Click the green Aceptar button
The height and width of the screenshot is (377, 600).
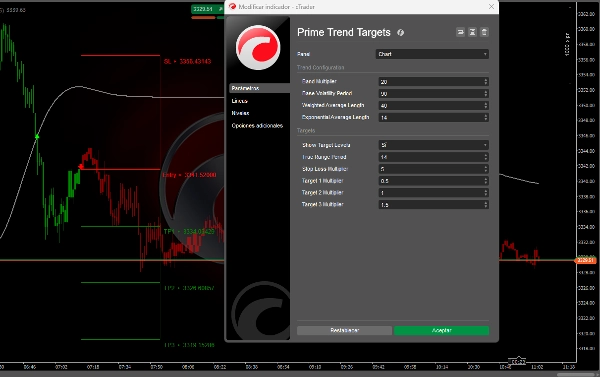[x=441, y=330]
